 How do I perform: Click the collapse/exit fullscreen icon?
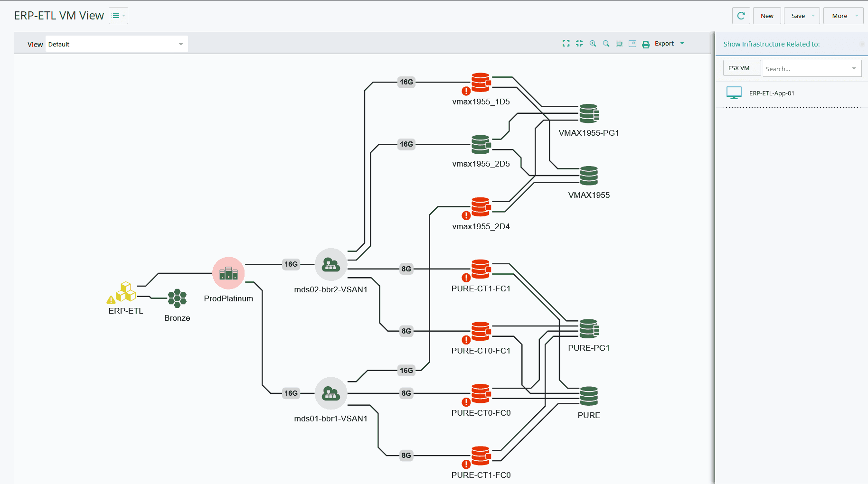click(x=579, y=43)
